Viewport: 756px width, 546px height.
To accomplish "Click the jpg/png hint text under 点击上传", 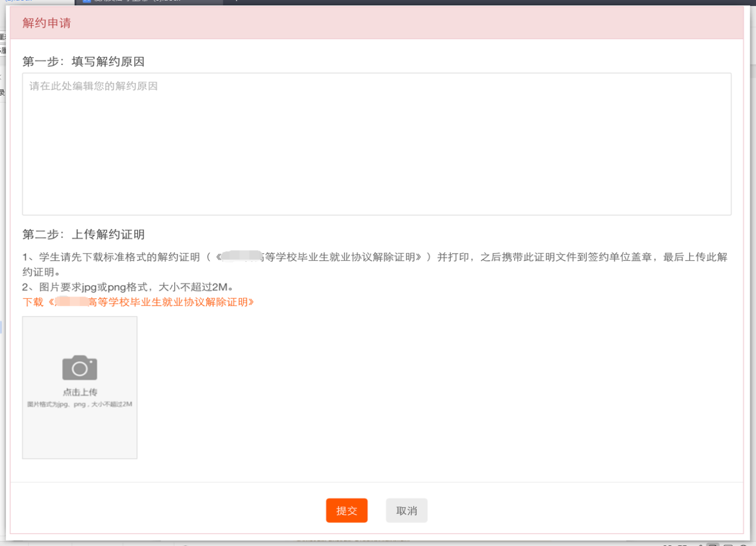I will tap(79, 404).
